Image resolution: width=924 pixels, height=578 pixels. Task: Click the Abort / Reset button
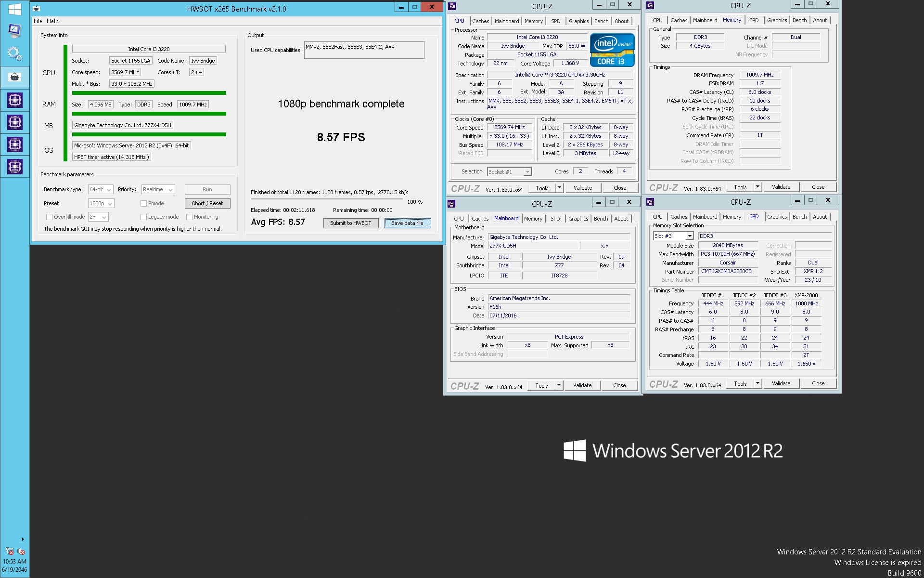tap(207, 203)
